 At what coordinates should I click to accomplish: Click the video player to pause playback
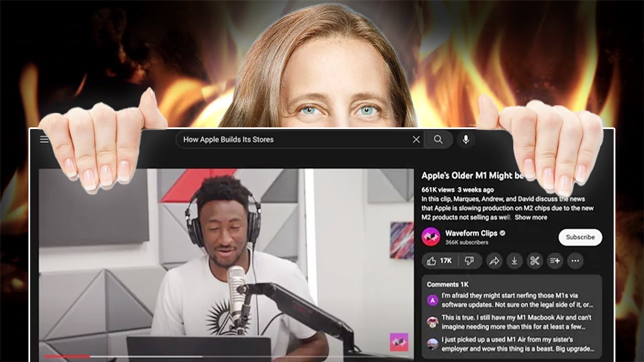(x=226, y=264)
